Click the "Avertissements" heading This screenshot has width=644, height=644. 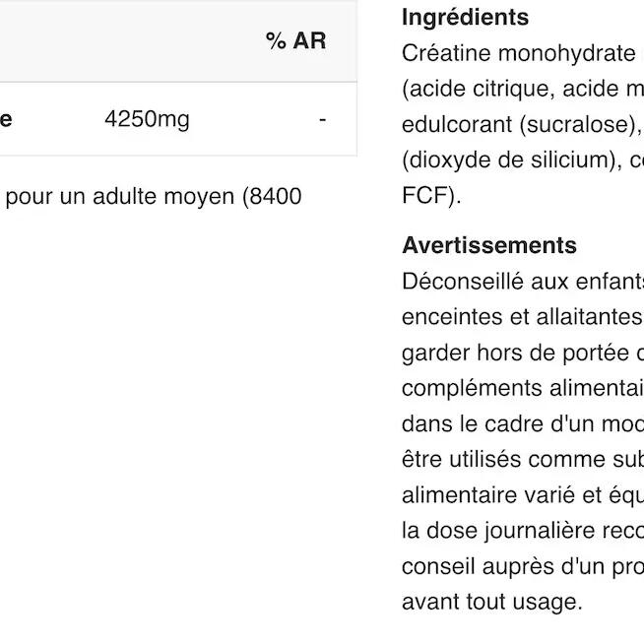[x=489, y=245]
